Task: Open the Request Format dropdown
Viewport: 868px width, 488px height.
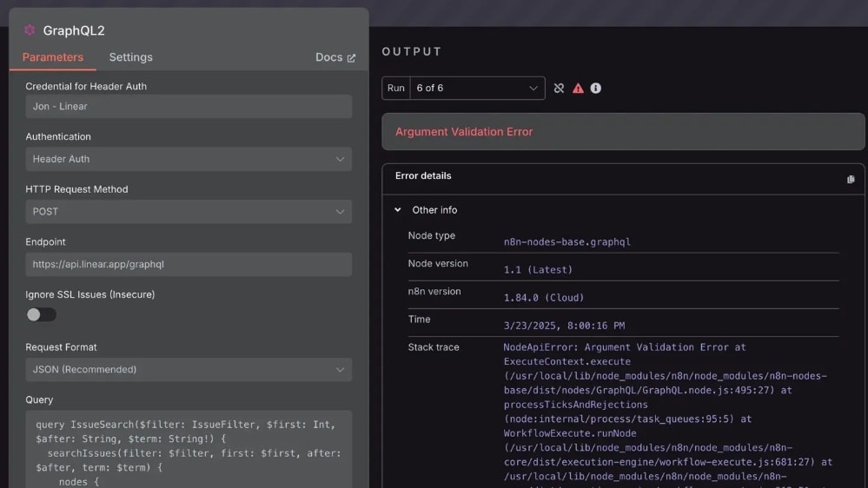Action: (189, 370)
